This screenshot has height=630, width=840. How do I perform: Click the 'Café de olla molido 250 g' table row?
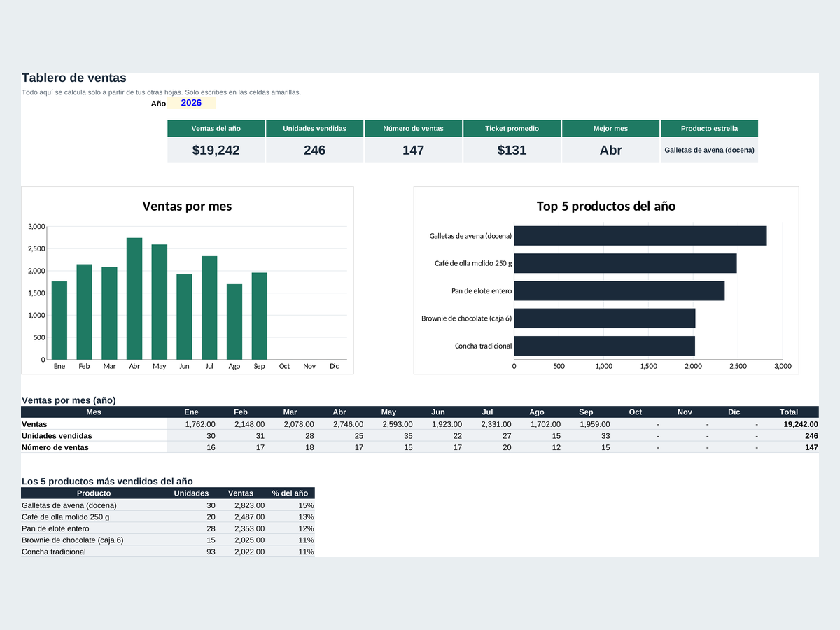pos(168,517)
